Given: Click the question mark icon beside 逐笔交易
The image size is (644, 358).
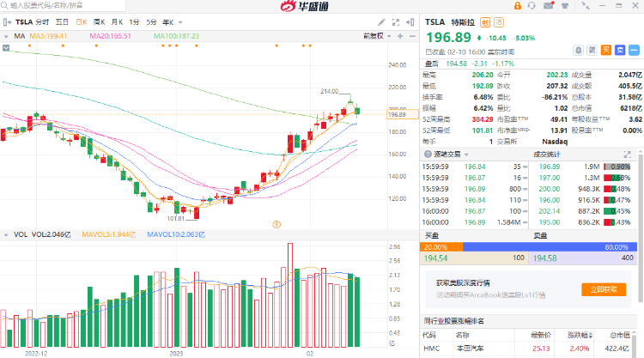Looking at the screenshot, I should 428,155.
